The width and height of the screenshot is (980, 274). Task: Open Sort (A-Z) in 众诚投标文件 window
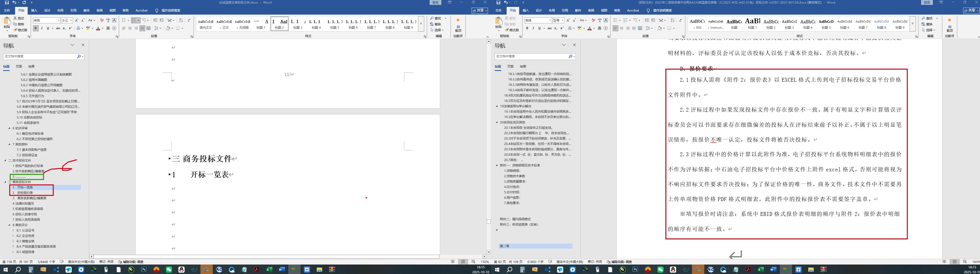pos(181,20)
